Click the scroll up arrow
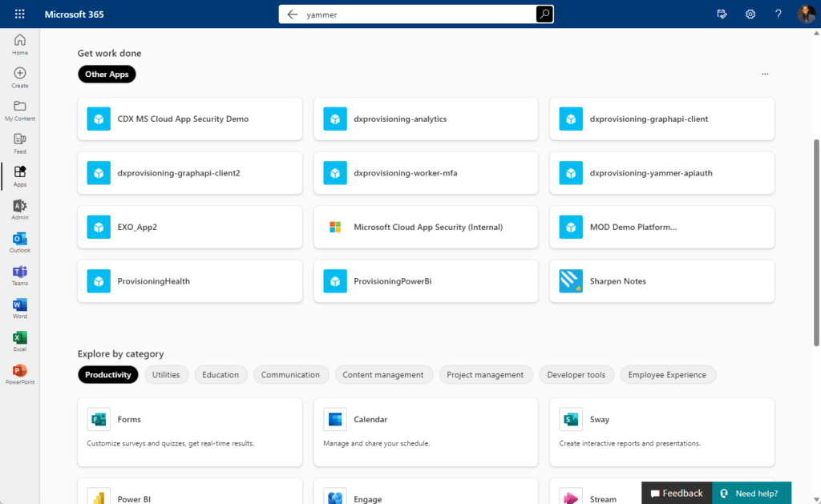The image size is (821, 504). click(816, 33)
